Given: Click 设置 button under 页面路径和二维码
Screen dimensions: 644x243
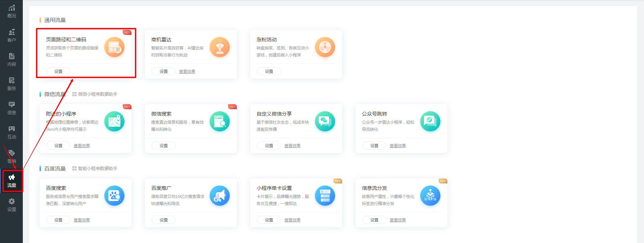Looking at the screenshot, I should (58, 71).
